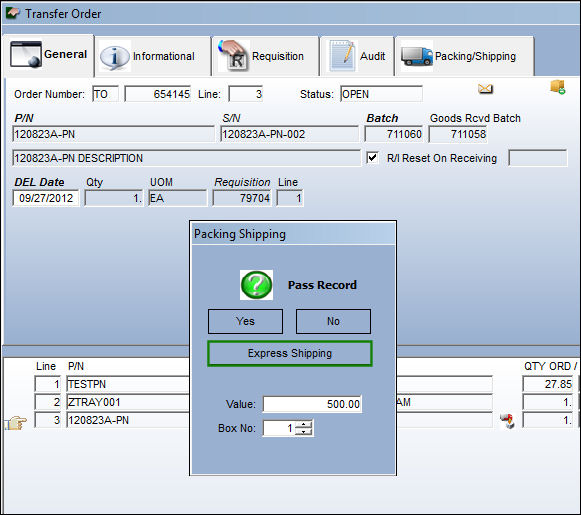Click line number 3 cell in grid

tap(47, 421)
